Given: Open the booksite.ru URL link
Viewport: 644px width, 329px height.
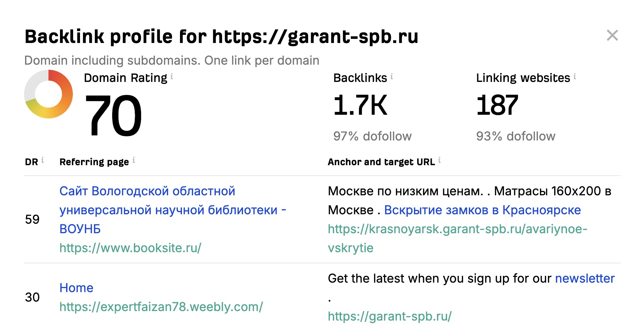Looking at the screenshot, I should pyautogui.click(x=130, y=248).
